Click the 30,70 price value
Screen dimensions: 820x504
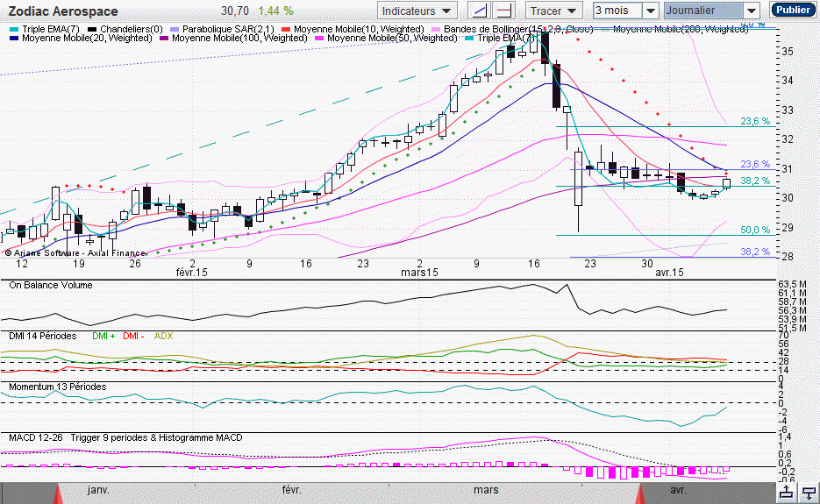coord(235,11)
